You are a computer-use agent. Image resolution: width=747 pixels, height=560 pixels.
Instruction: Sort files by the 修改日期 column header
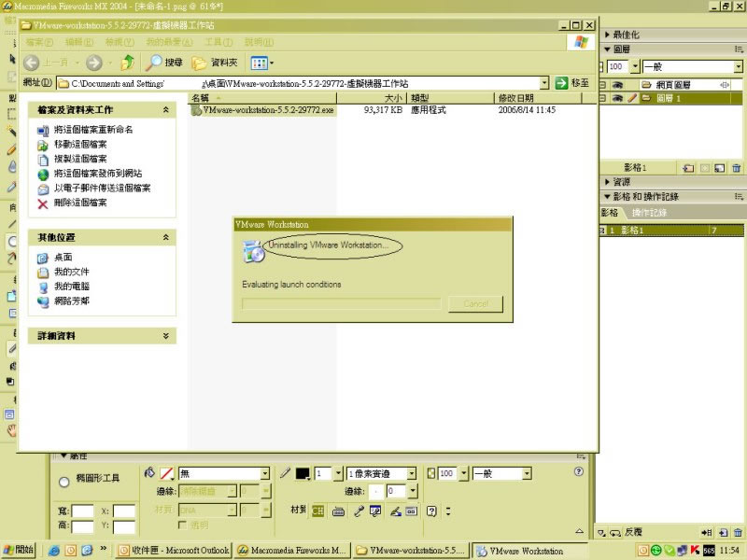[x=539, y=98]
